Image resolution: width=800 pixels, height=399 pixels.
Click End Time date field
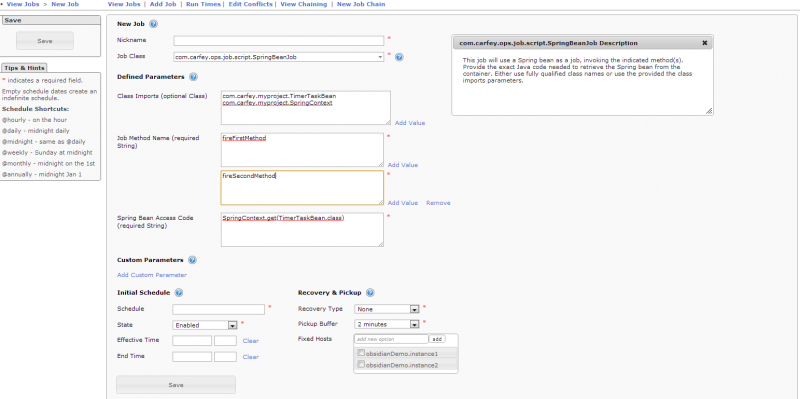pos(192,357)
